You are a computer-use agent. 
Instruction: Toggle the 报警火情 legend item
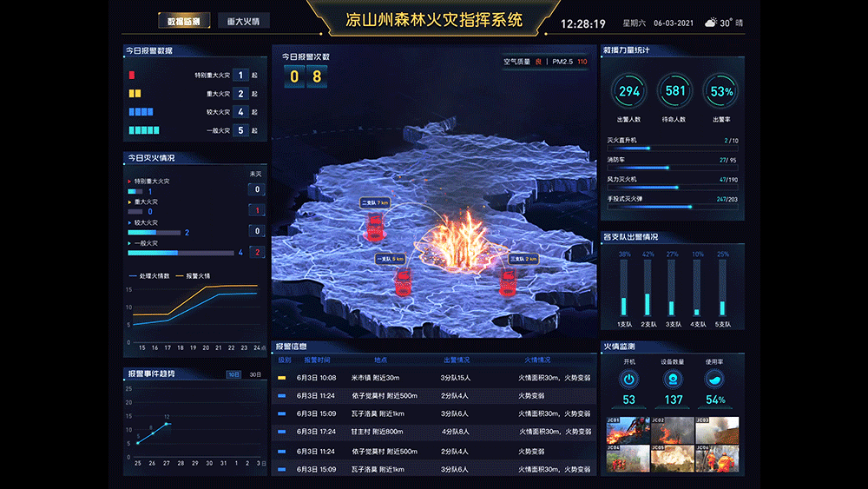[x=194, y=276]
